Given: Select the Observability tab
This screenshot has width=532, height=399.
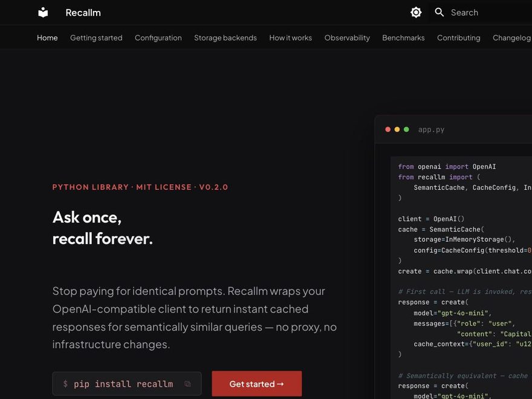Looking at the screenshot, I should click(x=347, y=37).
